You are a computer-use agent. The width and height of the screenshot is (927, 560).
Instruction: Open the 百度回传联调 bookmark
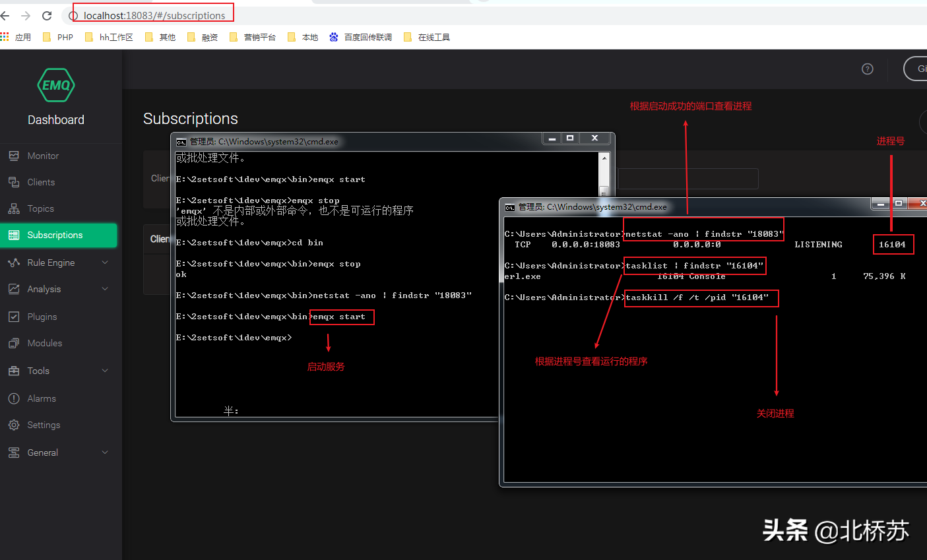click(x=361, y=37)
